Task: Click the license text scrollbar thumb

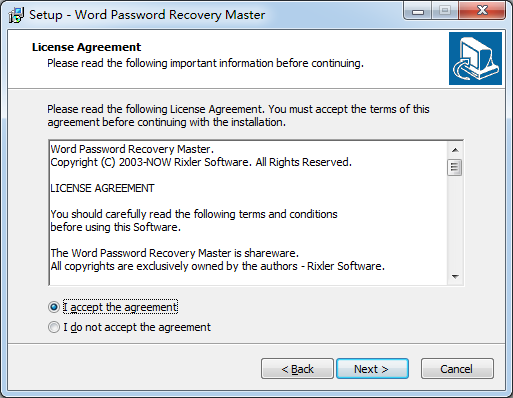Action: pyautogui.click(x=455, y=167)
